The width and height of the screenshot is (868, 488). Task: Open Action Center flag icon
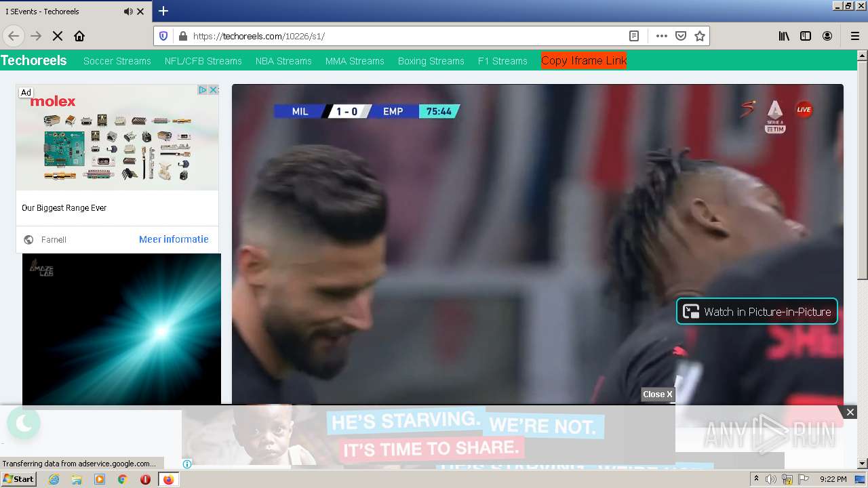(x=804, y=479)
